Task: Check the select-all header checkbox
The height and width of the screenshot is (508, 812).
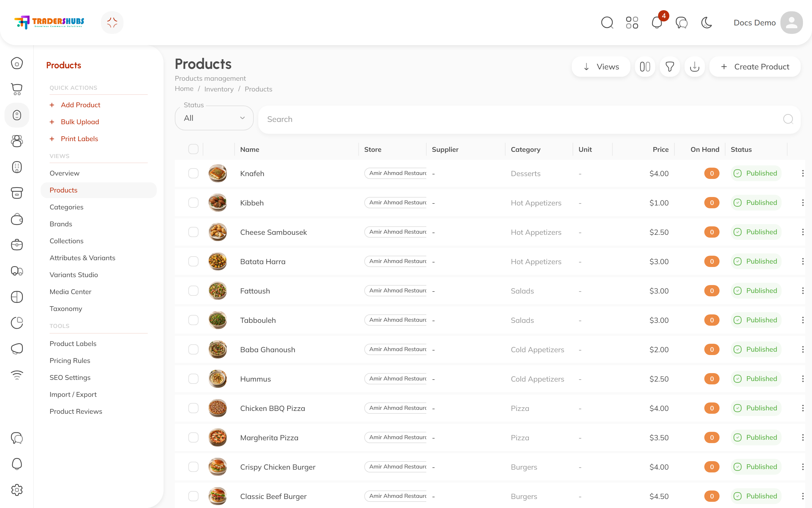Action: (x=193, y=149)
